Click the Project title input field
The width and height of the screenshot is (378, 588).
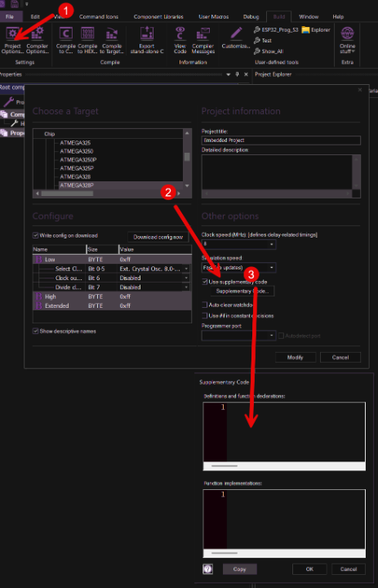click(x=281, y=140)
